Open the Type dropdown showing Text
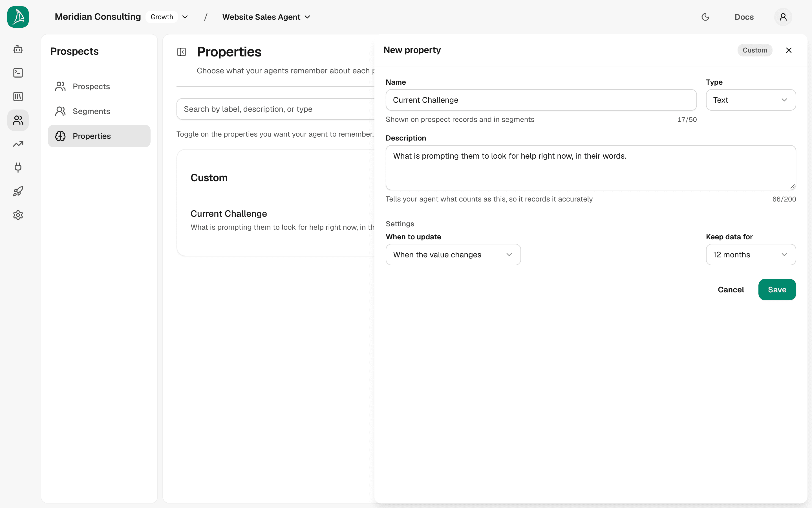812x508 pixels. (x=751, y=100)
